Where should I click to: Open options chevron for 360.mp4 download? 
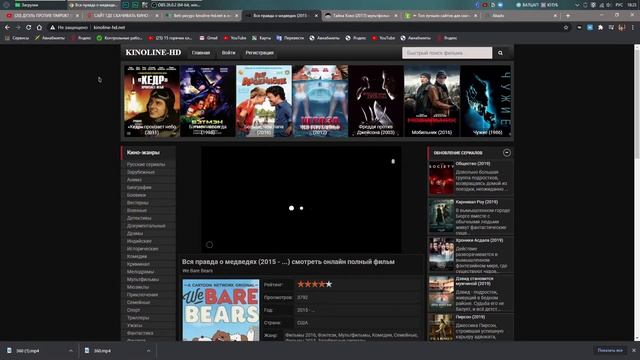tap(148, 351)
